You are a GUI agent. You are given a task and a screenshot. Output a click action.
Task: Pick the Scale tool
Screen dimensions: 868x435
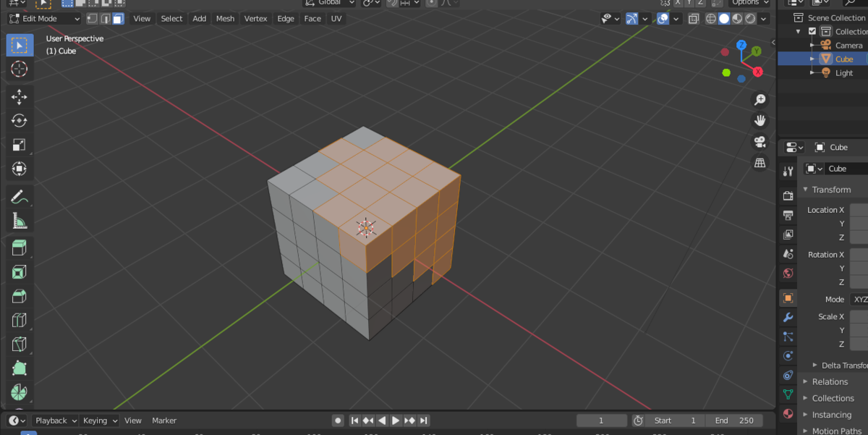(x=20, y=145)
